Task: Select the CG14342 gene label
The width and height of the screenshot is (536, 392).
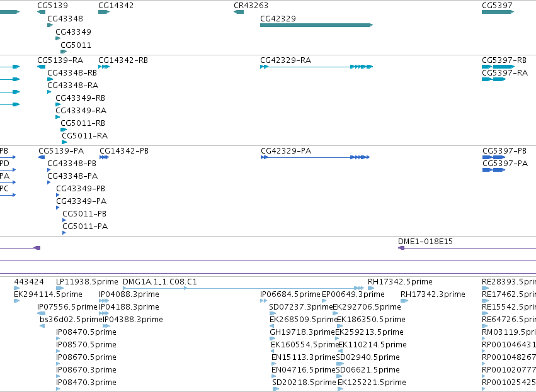Action: pyautogui.click(x=116, y=6)
